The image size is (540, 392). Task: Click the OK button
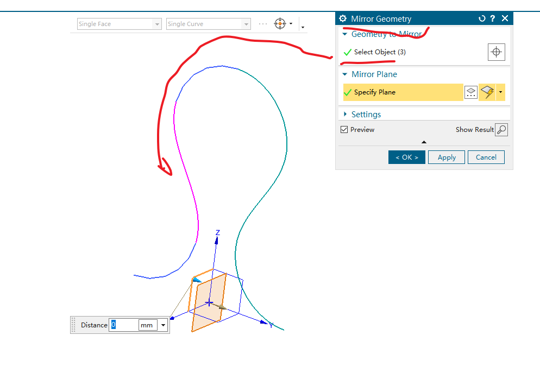(x=407, y=157)
